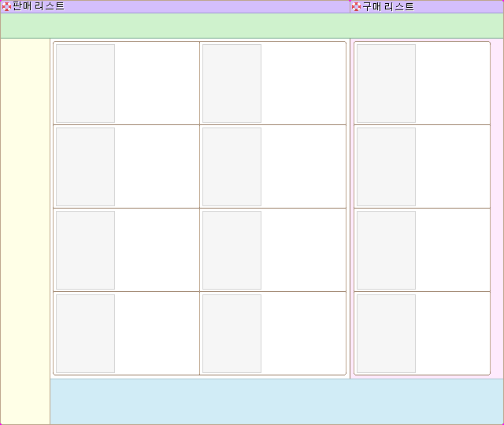Click the green bar under the headers

coord(252,25)
